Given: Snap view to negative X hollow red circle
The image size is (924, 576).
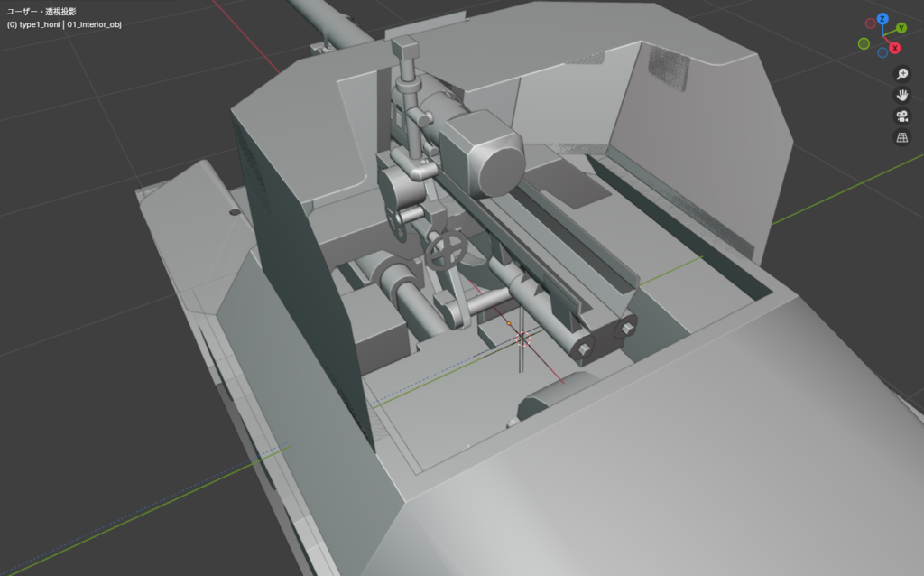Looking at the screenshot, I should [871, 23].
